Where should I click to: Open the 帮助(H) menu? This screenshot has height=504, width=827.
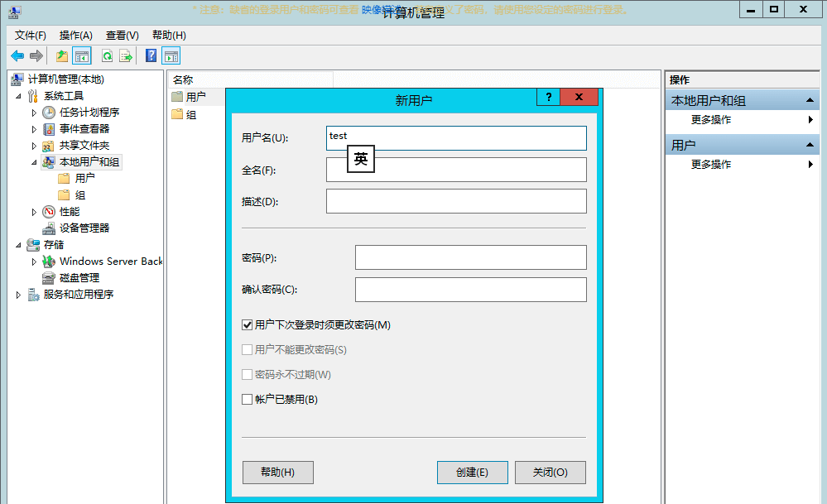(169, 36)
